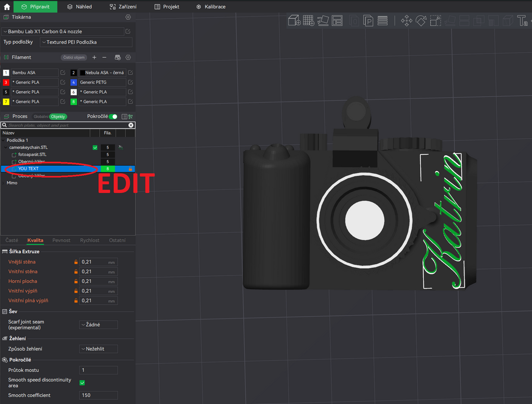The width and height of the screenshot is (532, 404).
Task: Click the Čistící objem button
Action: tap(74, 57)
